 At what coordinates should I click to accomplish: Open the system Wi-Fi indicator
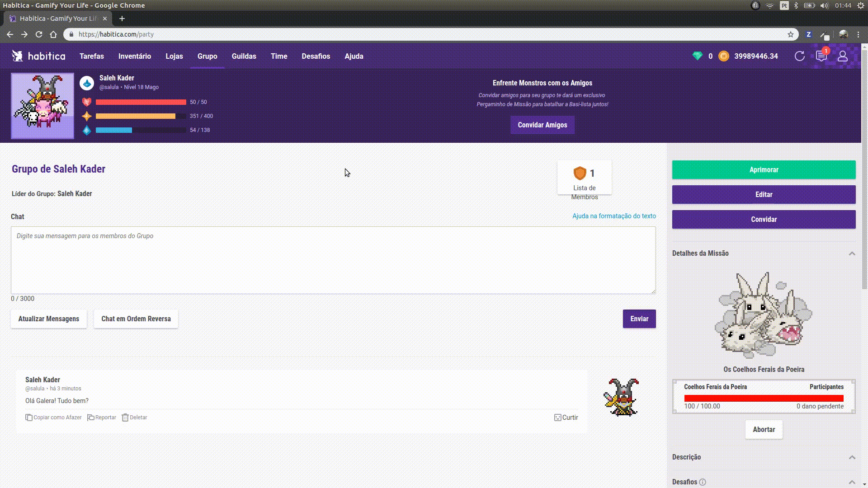(769, 5)
